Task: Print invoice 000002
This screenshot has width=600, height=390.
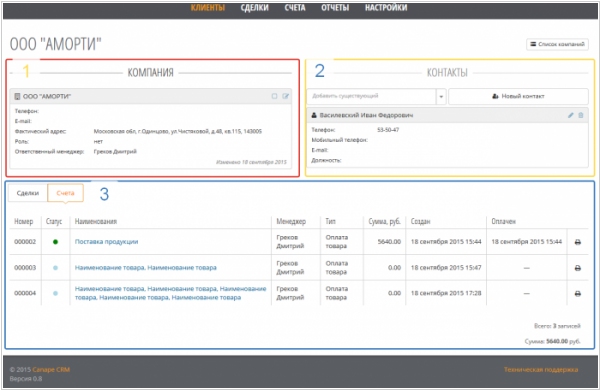Action: [578, 242]
